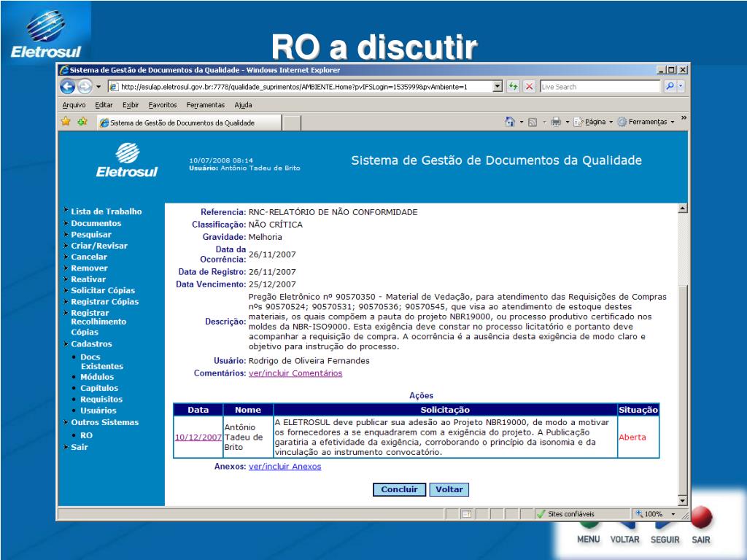Click the Live Search magnifier icon

670,86
